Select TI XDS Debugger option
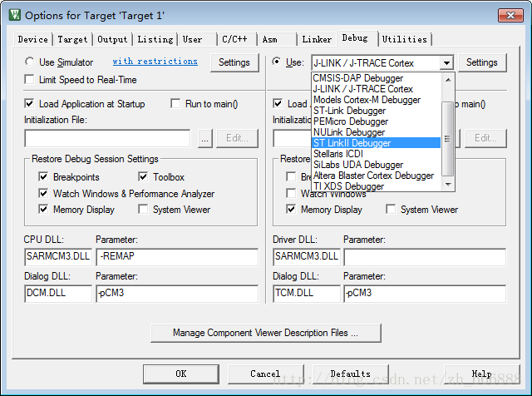Image resolution: width=532 pixels, height=396 pixels. click(x=377, y=186)
